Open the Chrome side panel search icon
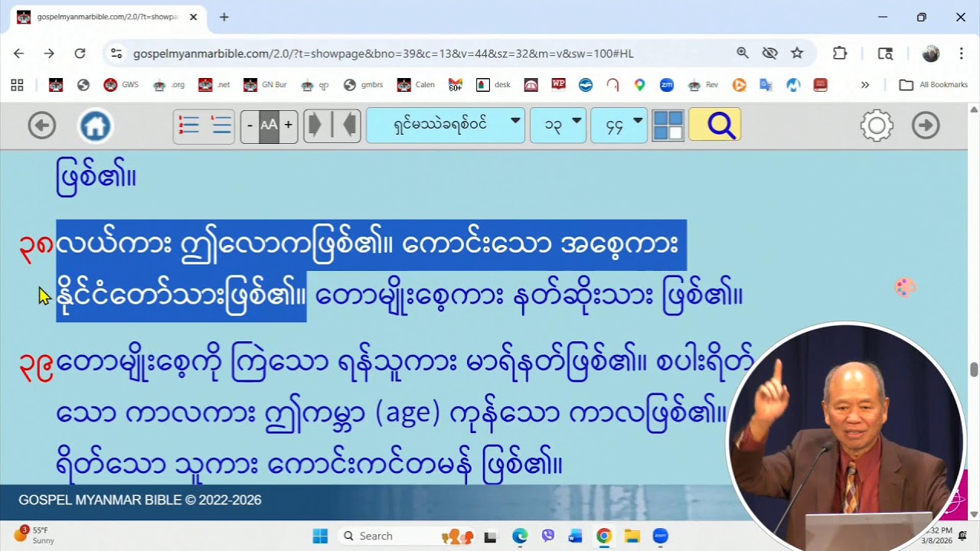This screenshot has height=551, width=980. point(885,54)
